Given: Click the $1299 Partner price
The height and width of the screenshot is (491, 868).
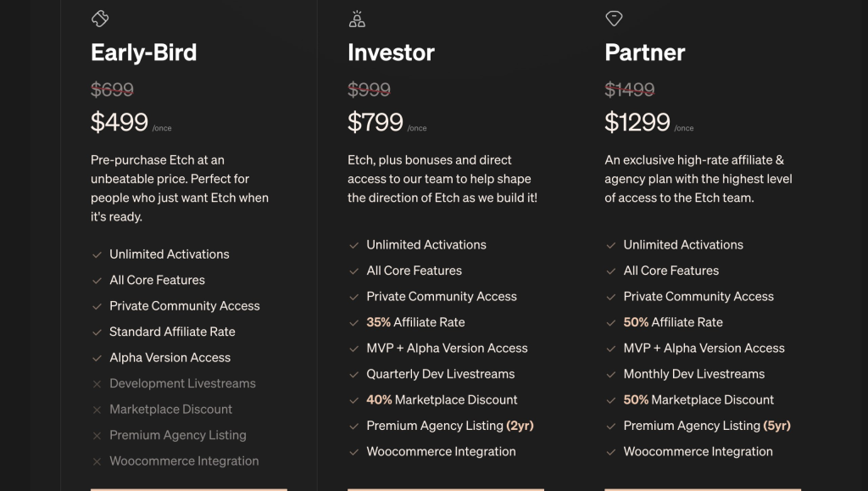Looking at the screenshot, I should tap(637, 122).
